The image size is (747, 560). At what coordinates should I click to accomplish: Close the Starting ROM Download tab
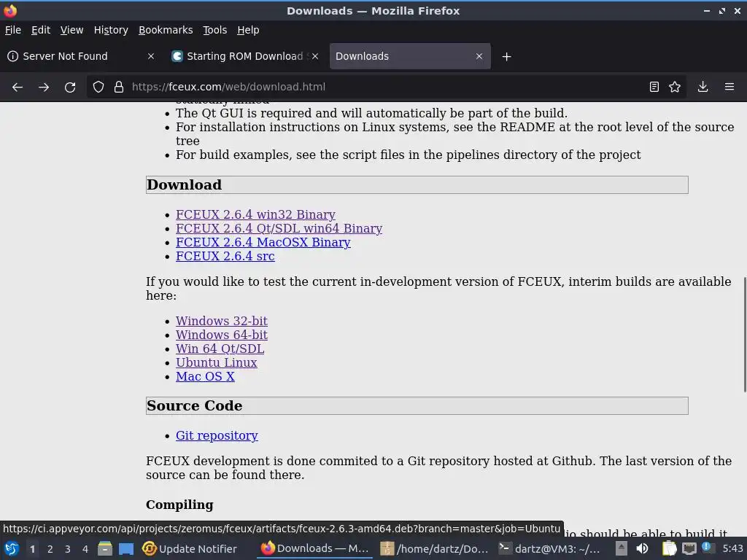tap(315, 56)
